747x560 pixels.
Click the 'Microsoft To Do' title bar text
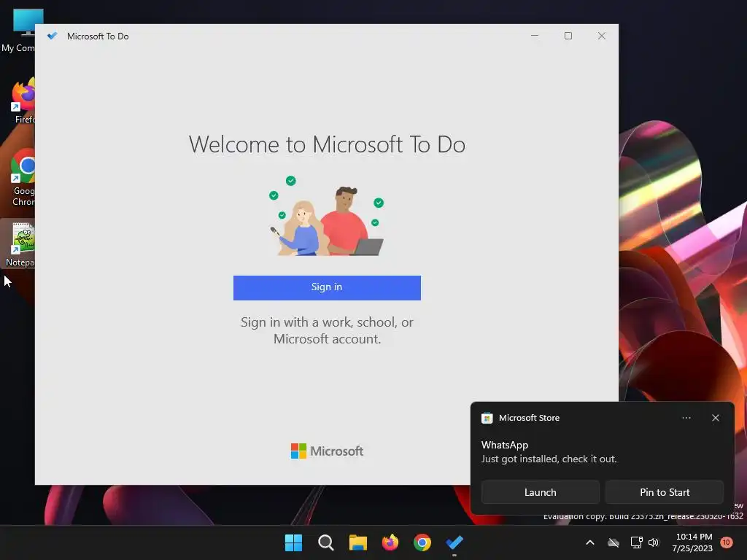98,36
